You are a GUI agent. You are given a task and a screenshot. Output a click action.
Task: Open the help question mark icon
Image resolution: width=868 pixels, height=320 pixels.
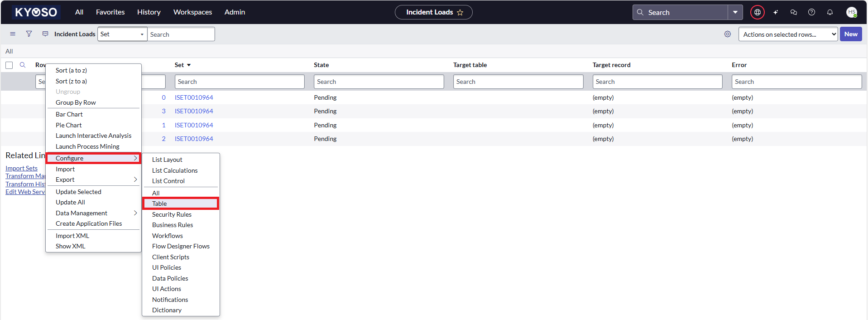click(x=811, y=12)
